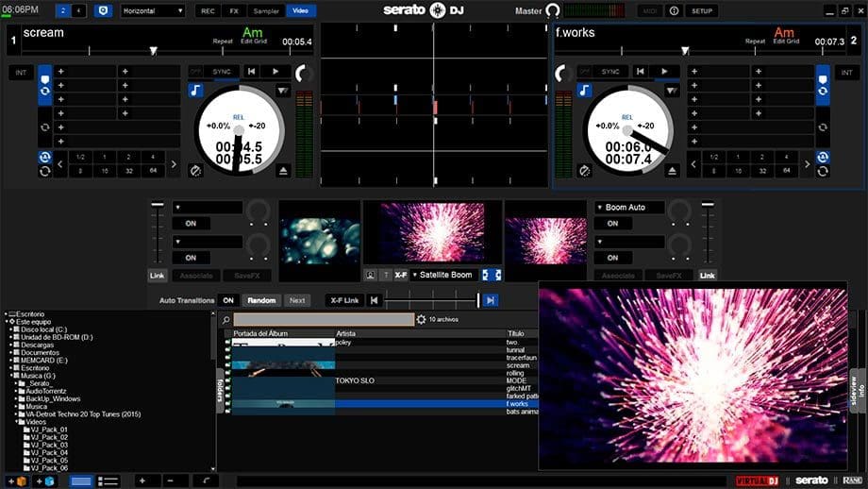
Task: Adjust left video opacity fader
Action: click(158, 232)
